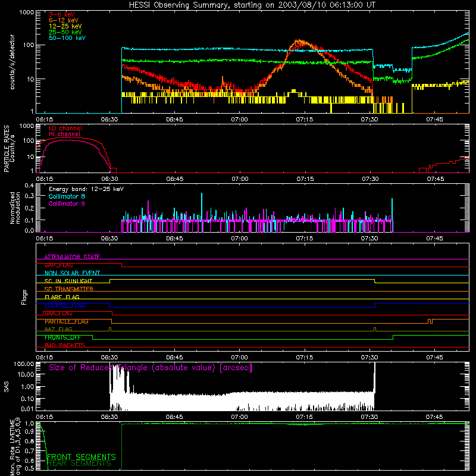Click the ECLIPSE_FLAG label
Screen dimensions: 476x476
pos(65,305)
